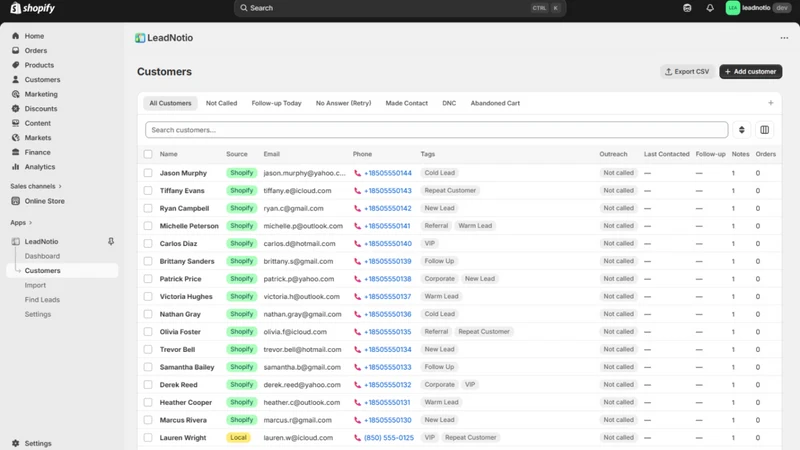Image resolution: width=800 pixels, height=450 pixels.
Task: Expand Sales channels section
Action: pyautogui.click(x=36, y=186)
